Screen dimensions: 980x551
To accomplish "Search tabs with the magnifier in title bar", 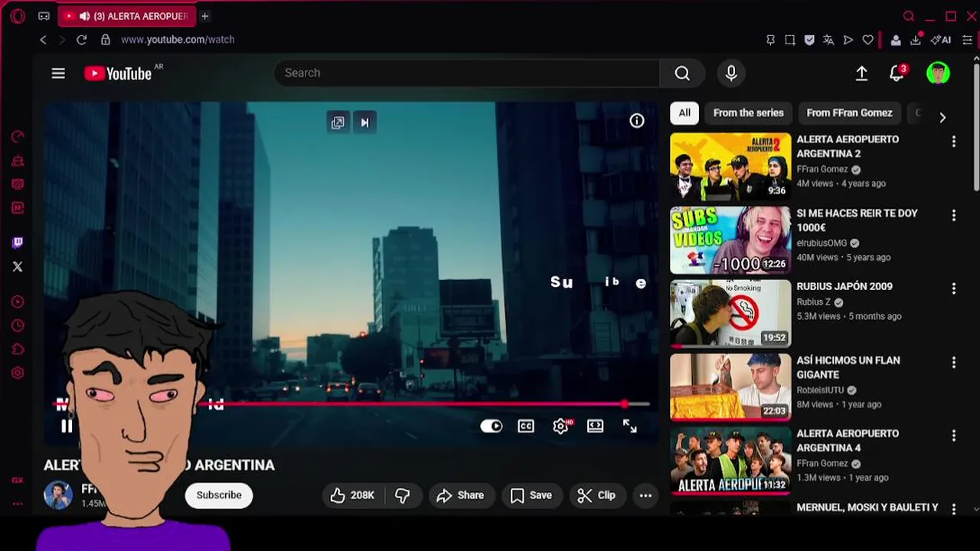I will point(909,16).
